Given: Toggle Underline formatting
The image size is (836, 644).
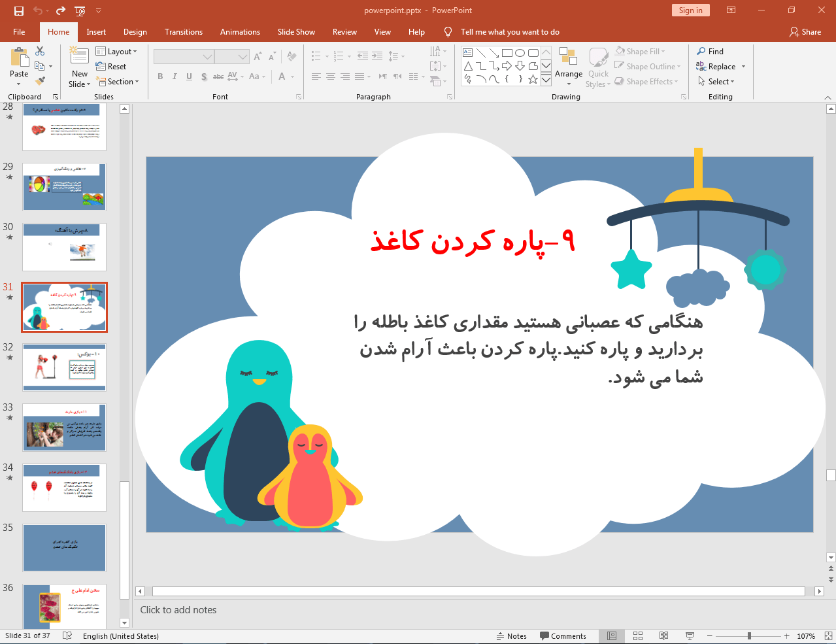Looking at the screenshot, I should pos(188,76).
